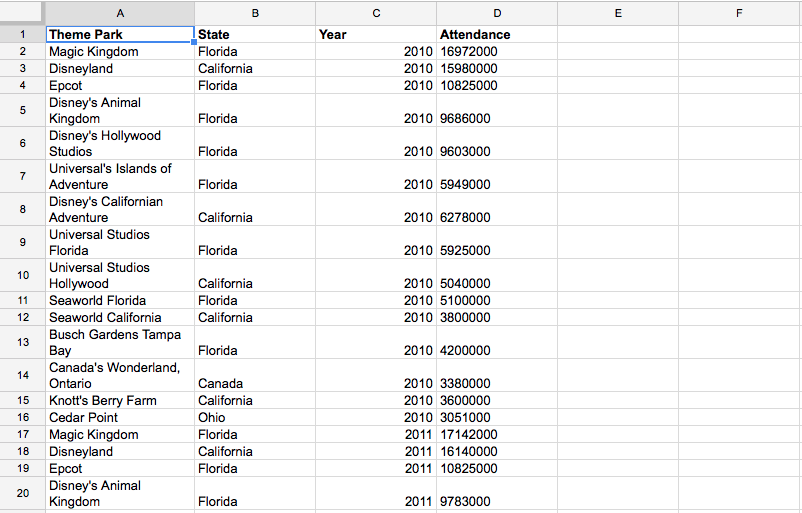802x513 pixels.
Task: Click the Theme Park header cell
Action: tap(120, 34)
